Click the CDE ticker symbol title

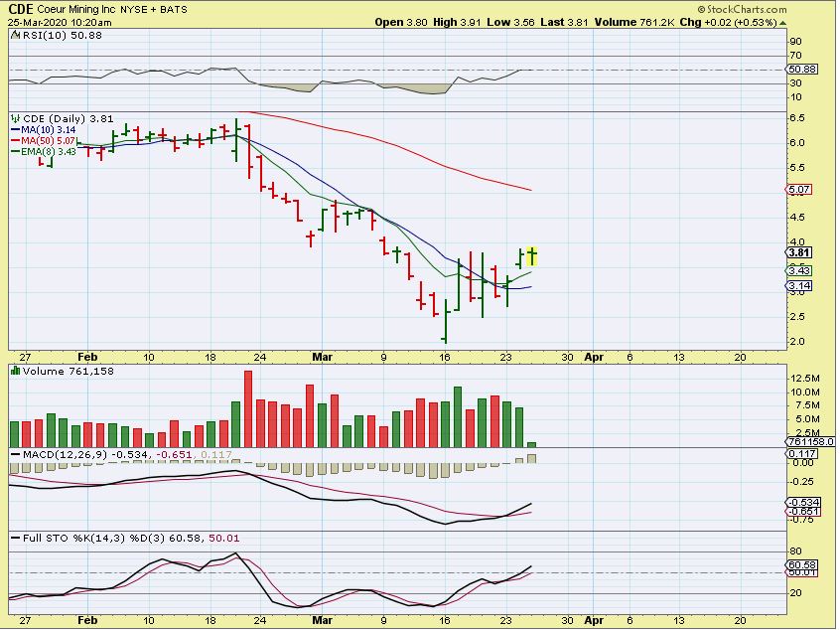[21, 9]
